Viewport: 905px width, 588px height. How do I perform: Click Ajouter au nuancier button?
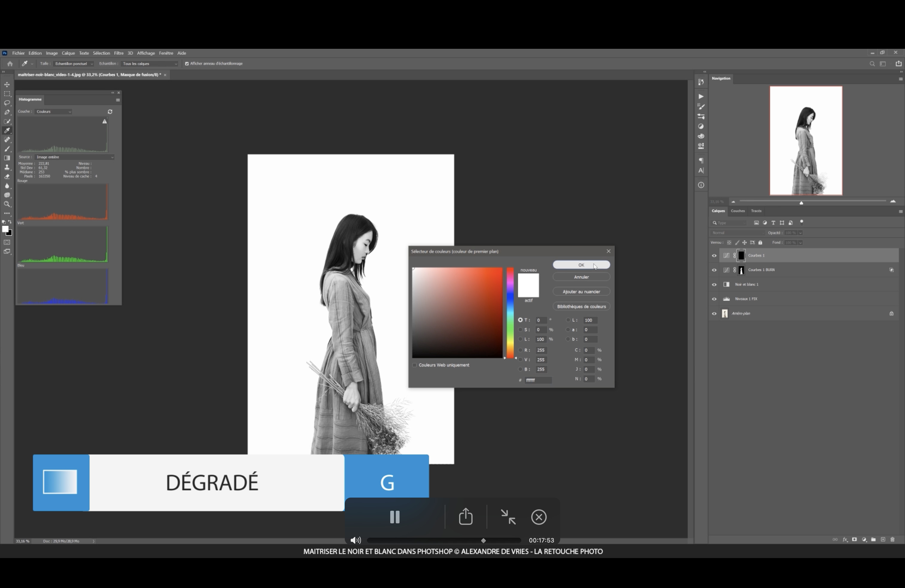(581, 292)
